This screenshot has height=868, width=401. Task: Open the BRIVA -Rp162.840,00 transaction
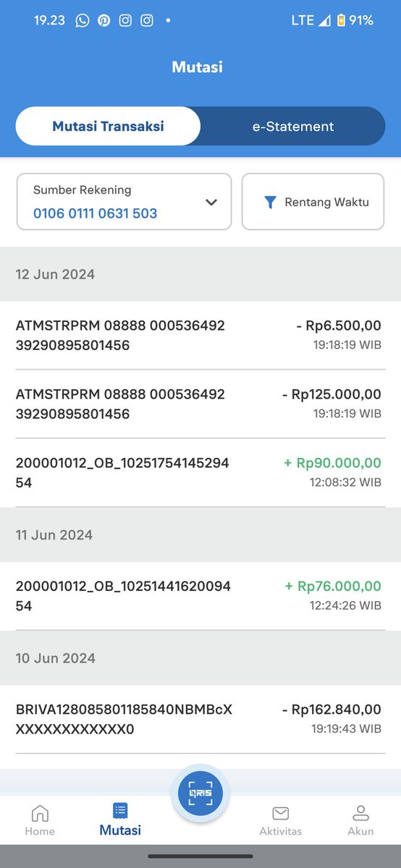point(200,719)
